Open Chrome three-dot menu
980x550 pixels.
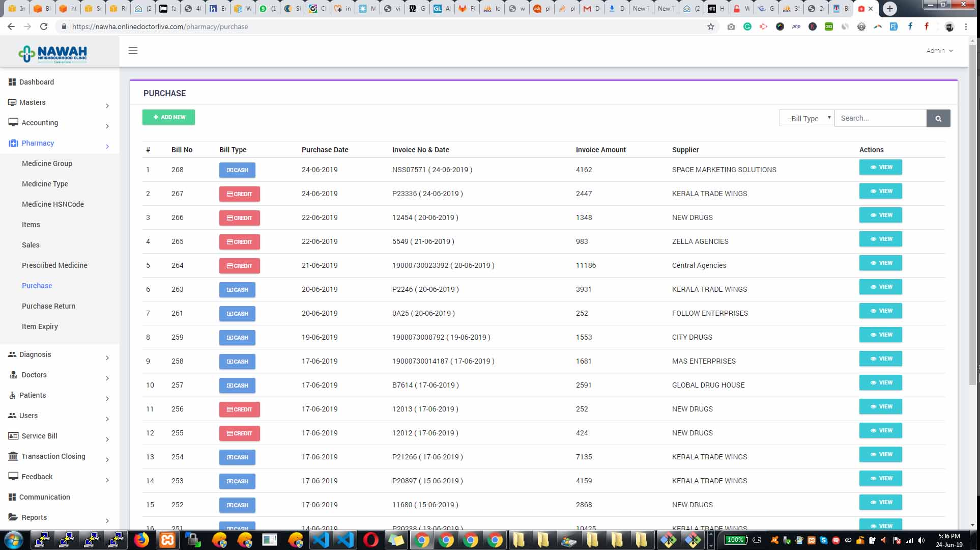pos(966,26)
